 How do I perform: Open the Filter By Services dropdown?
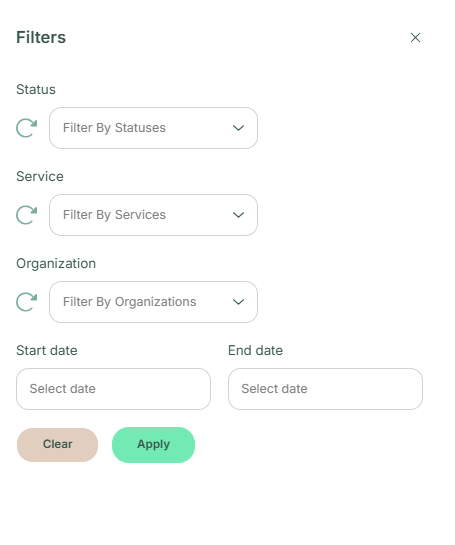tap(153, 215)
